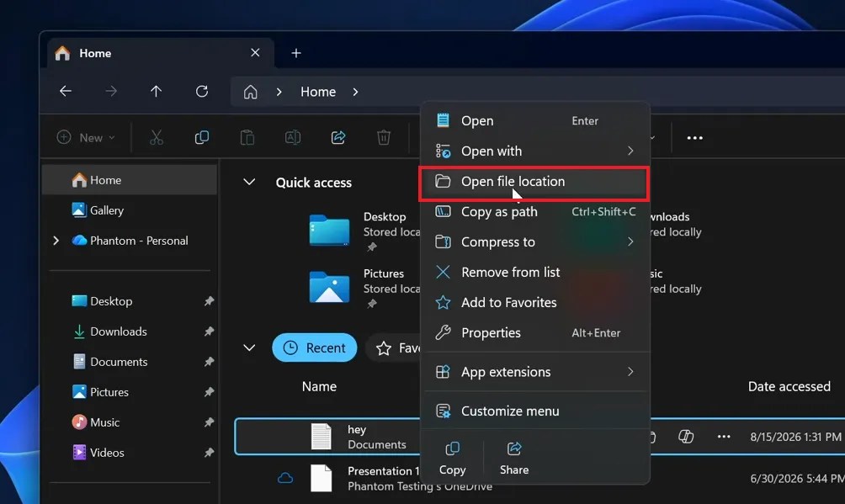Select the Home tab
Viewport: 845px width, 504px height.
coord(160,53)
